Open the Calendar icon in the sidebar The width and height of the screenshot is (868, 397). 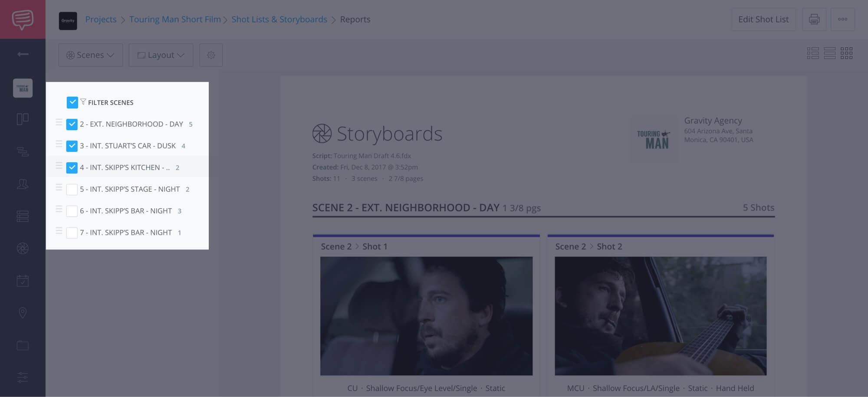pos(23,280)
